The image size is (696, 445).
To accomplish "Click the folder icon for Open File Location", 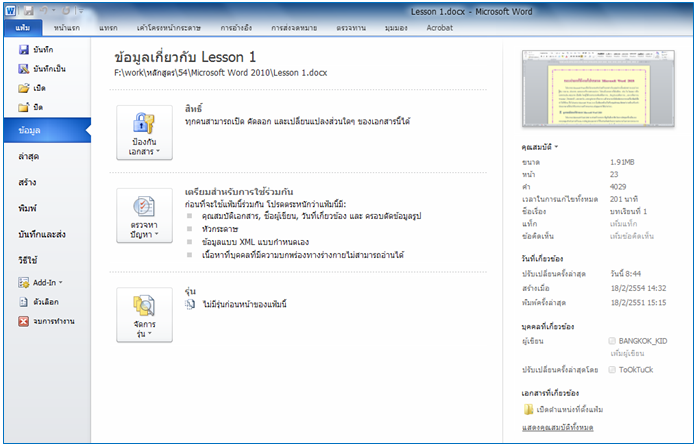I will click(528, 409).
